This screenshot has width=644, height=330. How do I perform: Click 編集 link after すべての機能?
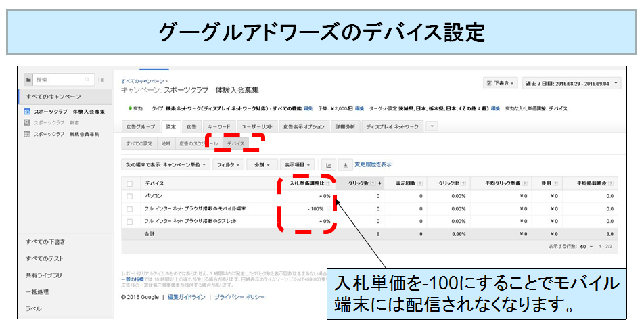308,108
